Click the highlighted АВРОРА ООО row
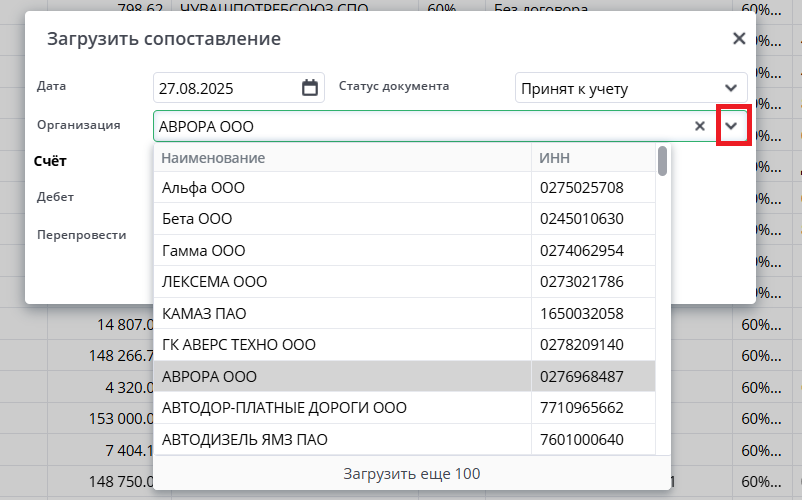 tap(342, 377)
